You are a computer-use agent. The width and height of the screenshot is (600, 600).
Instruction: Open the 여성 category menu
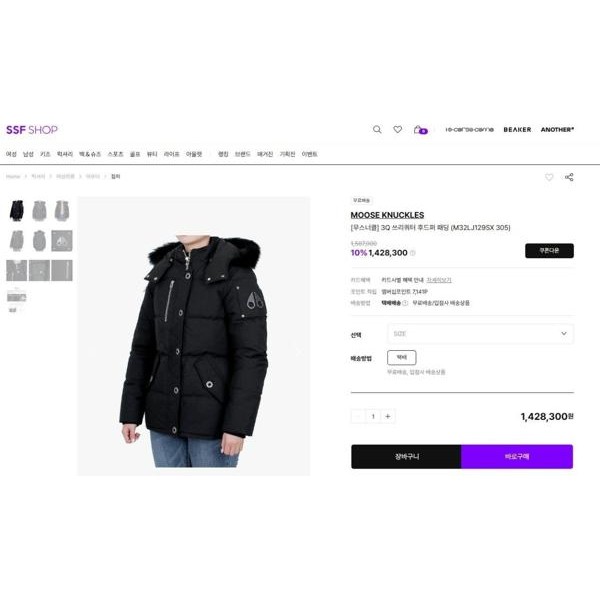11,154
